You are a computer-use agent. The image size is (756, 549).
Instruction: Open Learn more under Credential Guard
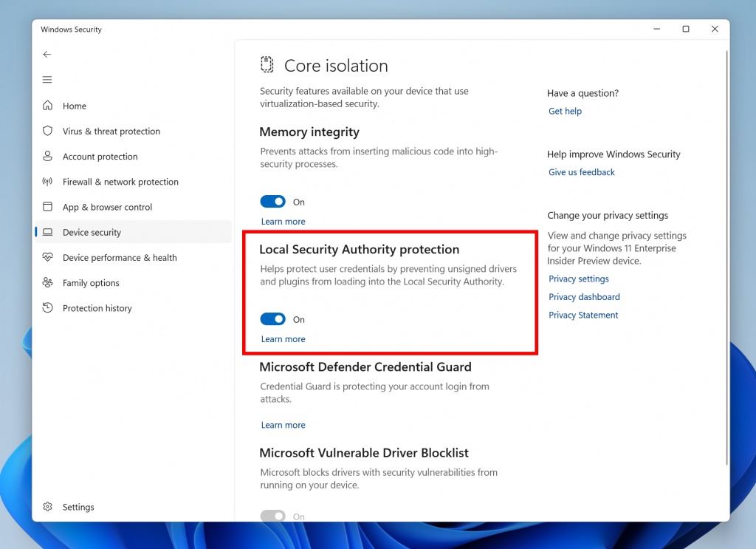click(283, 425)
